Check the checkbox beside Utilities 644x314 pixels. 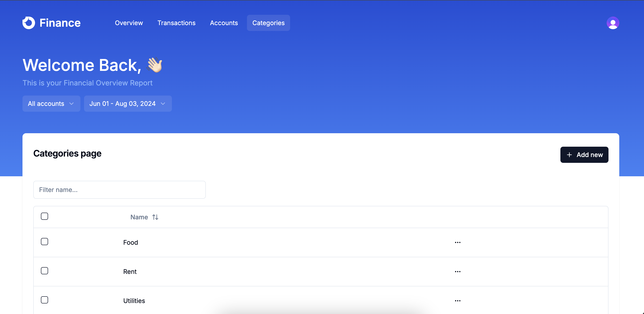tap(44, 299)
